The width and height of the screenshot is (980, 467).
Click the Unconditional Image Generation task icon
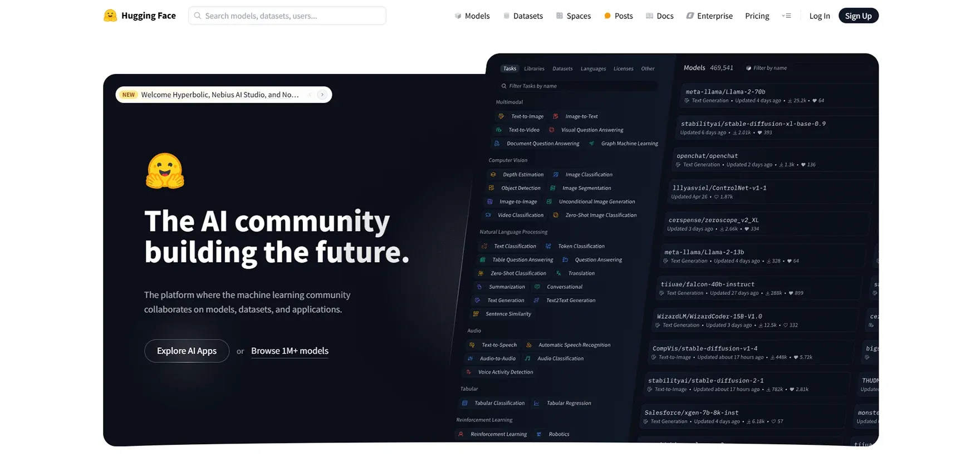[x=549, y=201]
